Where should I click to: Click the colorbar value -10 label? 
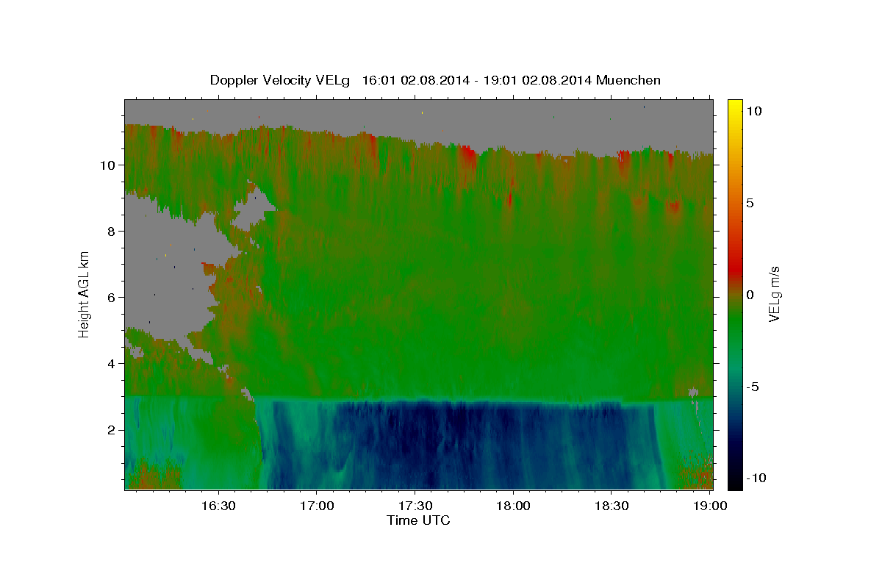coord(756,478)
